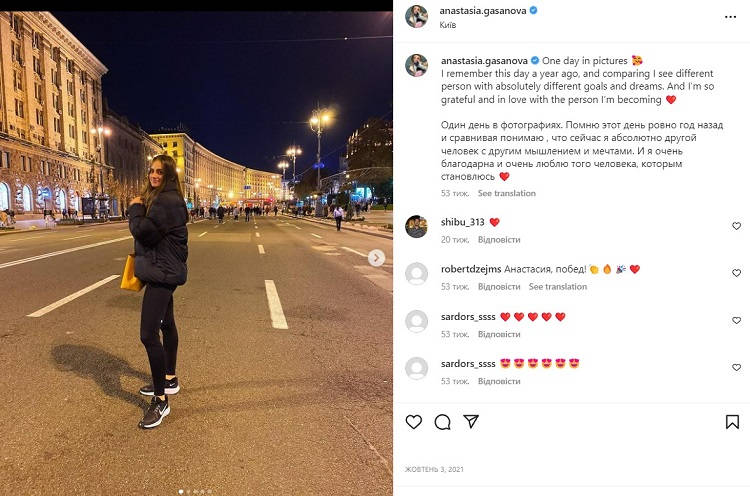Screen dimensions: 750x496
Task: Open the three-dot more options menu
Action: pyautogui.click(x=730, y=17)
